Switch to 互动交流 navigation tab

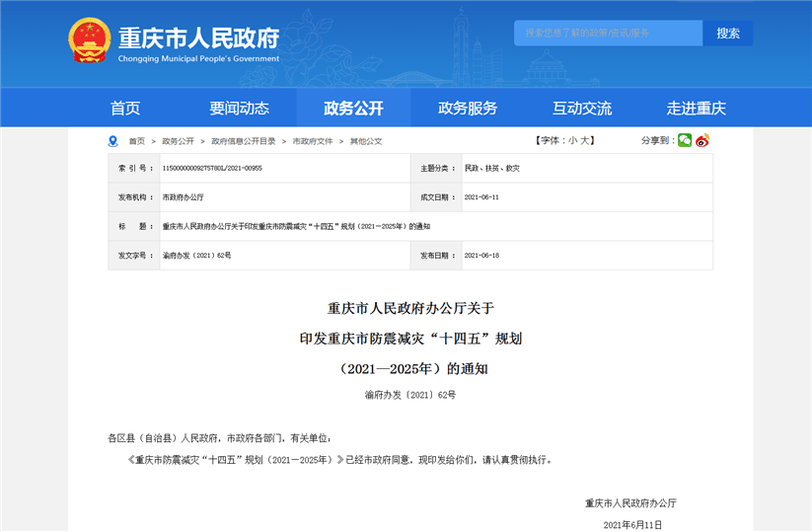(x=582, y=109)
